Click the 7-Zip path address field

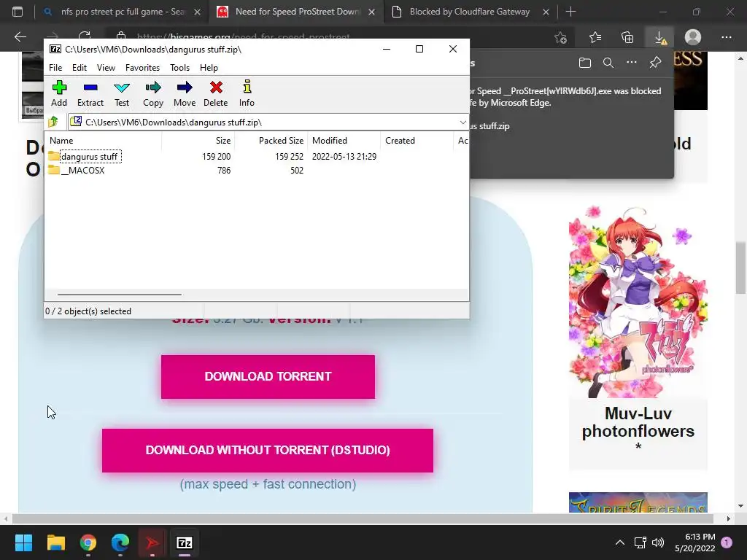tap(268, 122)
